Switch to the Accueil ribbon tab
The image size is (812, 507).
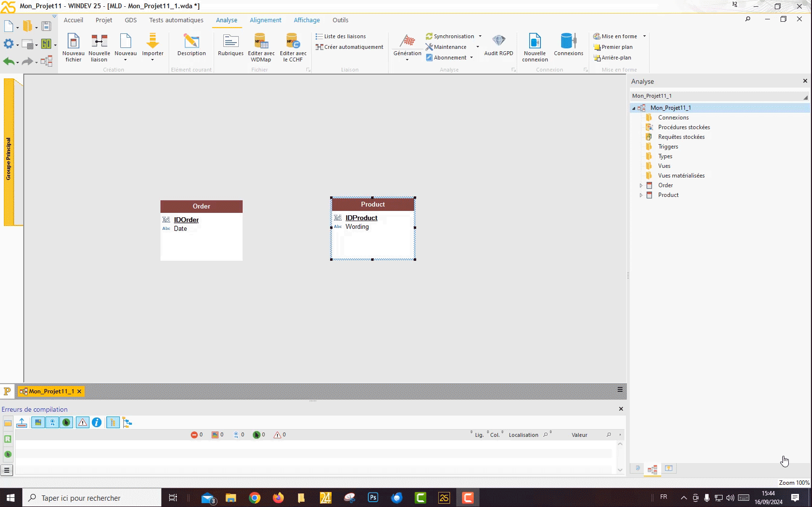tap(73, 20)
